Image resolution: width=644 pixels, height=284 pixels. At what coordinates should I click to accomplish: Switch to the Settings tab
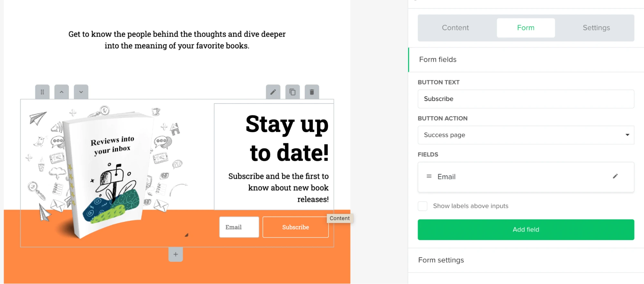[x=596, y=28]
